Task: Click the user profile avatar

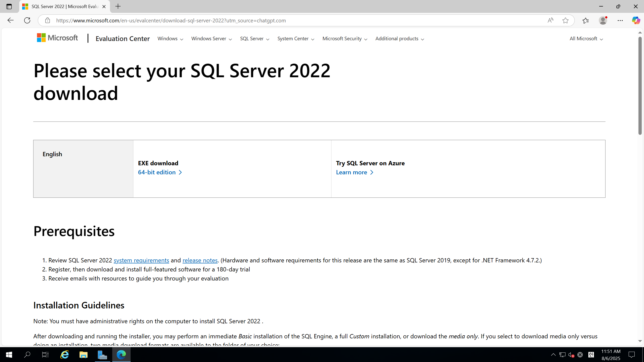Action: [603, 20]
